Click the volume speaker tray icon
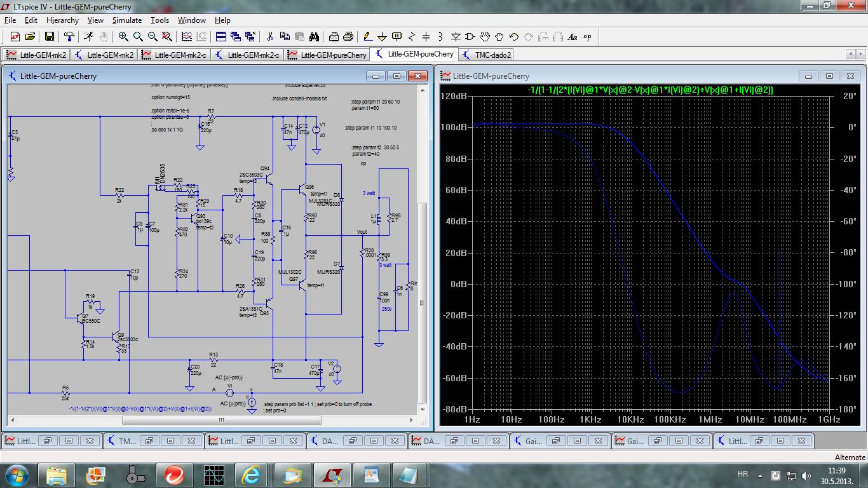This screenshot has height=488, width=868. coord(807,475)
